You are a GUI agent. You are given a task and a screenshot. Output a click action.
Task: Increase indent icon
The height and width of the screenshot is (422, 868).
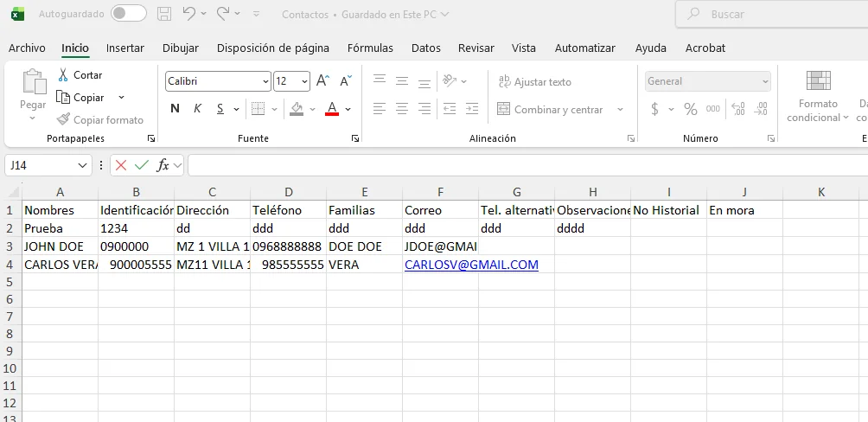coord(472,109)
